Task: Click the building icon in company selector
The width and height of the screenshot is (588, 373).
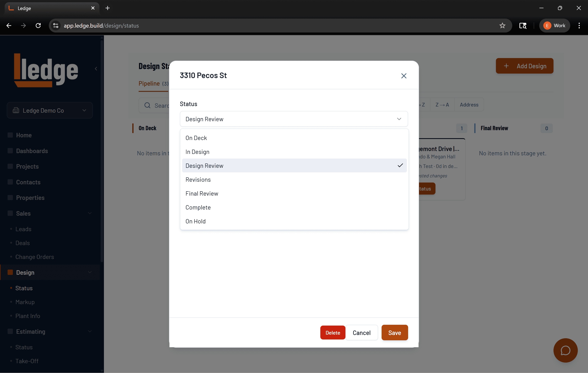Action: point(16,110)
